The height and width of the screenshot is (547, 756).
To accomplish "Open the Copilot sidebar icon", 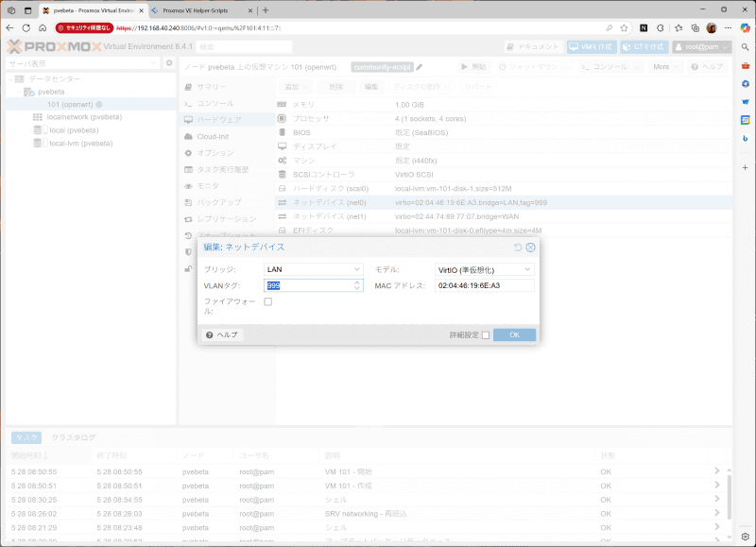I will [x=746, y=28].
